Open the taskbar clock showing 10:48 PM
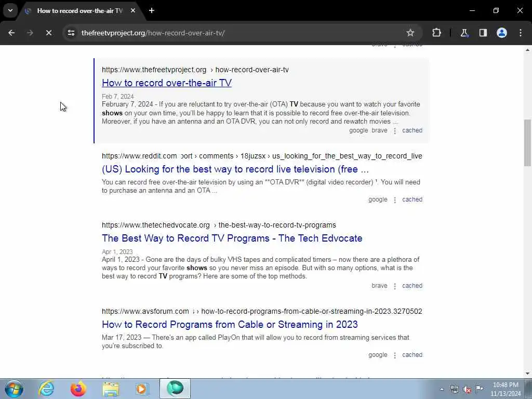 (506, 389)
